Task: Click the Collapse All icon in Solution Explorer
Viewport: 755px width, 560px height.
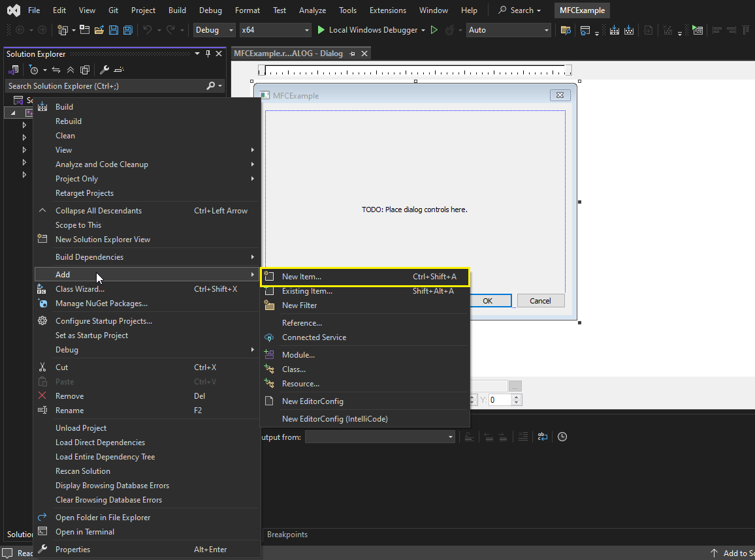Action: 71,70
